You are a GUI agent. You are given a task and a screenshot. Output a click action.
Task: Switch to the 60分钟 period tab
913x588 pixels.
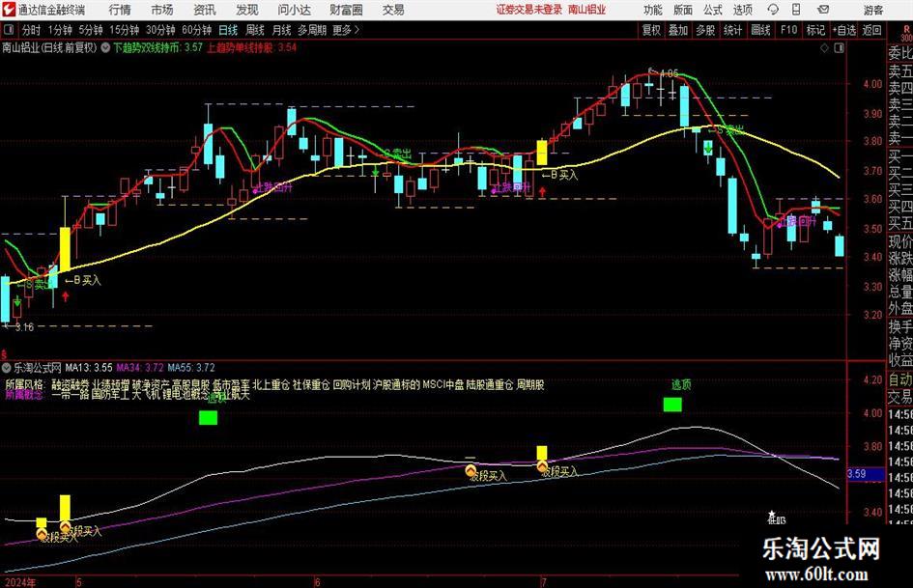coord(196,30)
